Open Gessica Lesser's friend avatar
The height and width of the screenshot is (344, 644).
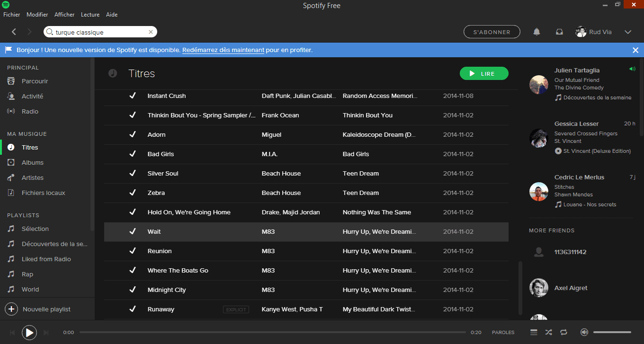539,138
